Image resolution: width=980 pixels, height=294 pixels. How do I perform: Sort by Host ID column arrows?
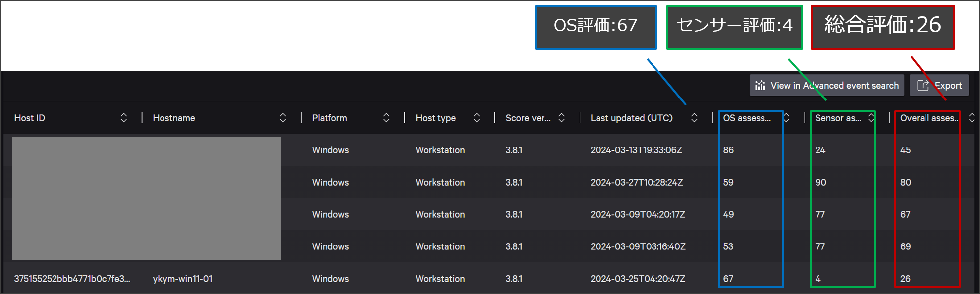[x=124, y=118]
